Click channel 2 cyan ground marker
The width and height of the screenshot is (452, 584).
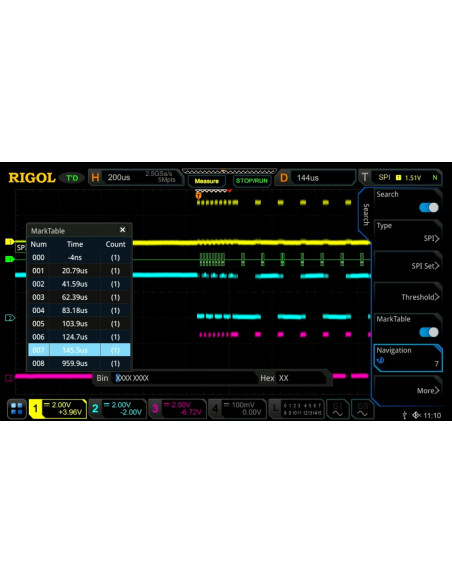click(10, 318)
